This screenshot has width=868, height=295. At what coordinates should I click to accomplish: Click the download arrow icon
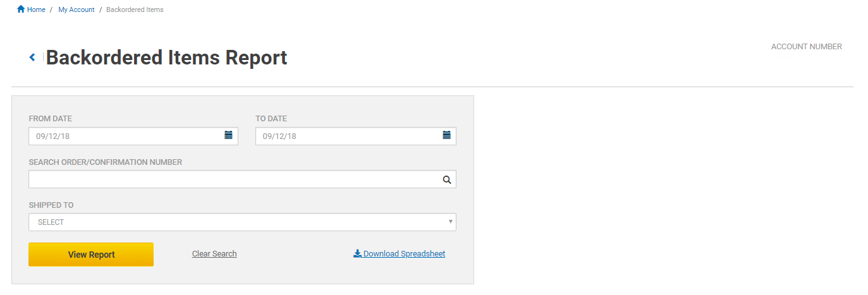(x=357, y=254)
